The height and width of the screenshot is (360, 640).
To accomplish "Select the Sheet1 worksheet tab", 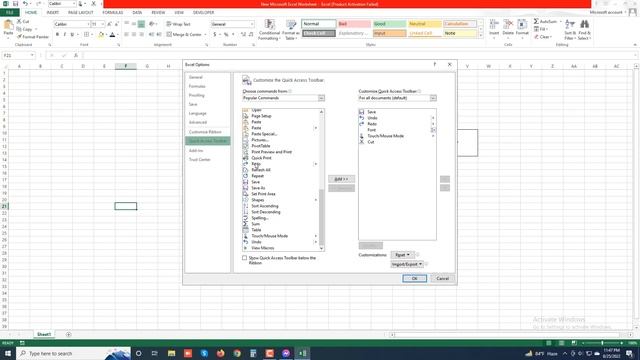I will coord(44,334).
